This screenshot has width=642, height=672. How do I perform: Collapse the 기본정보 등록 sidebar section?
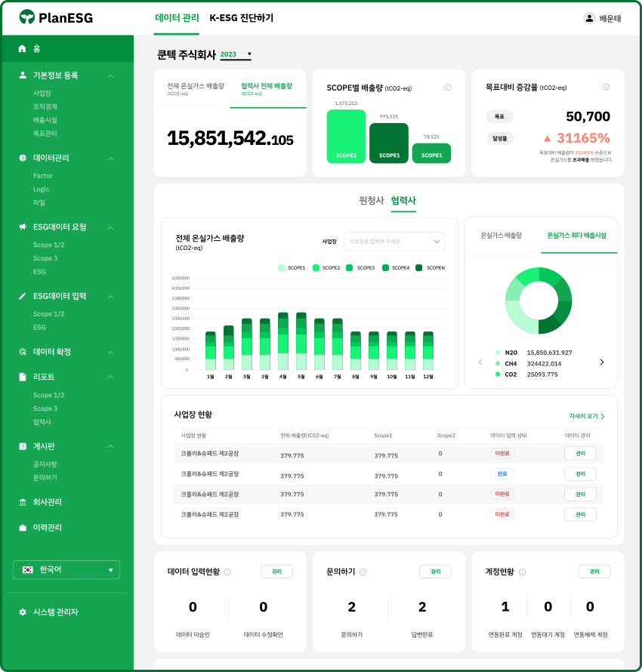(110, 76)
